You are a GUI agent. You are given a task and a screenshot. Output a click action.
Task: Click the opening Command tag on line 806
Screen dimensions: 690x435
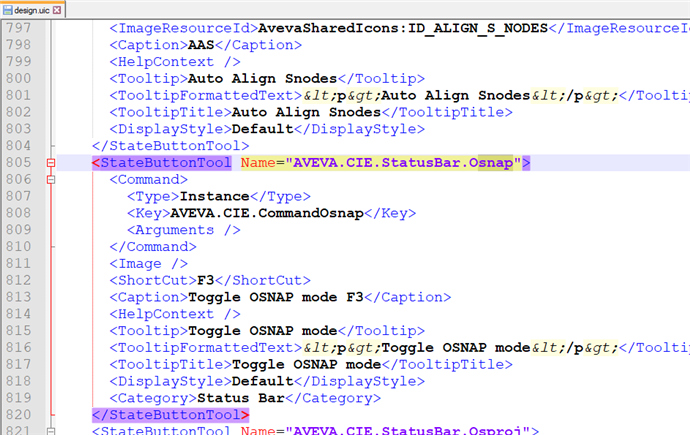[148, 180]
